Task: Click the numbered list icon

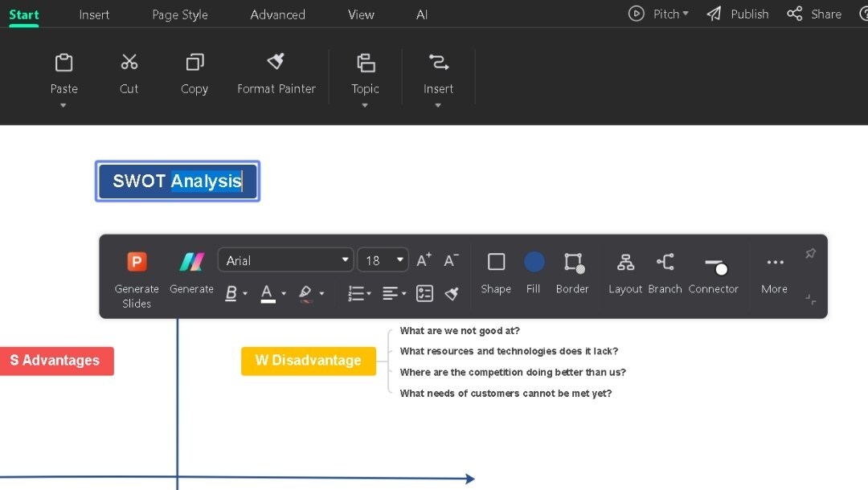Action: click(355, 293)
